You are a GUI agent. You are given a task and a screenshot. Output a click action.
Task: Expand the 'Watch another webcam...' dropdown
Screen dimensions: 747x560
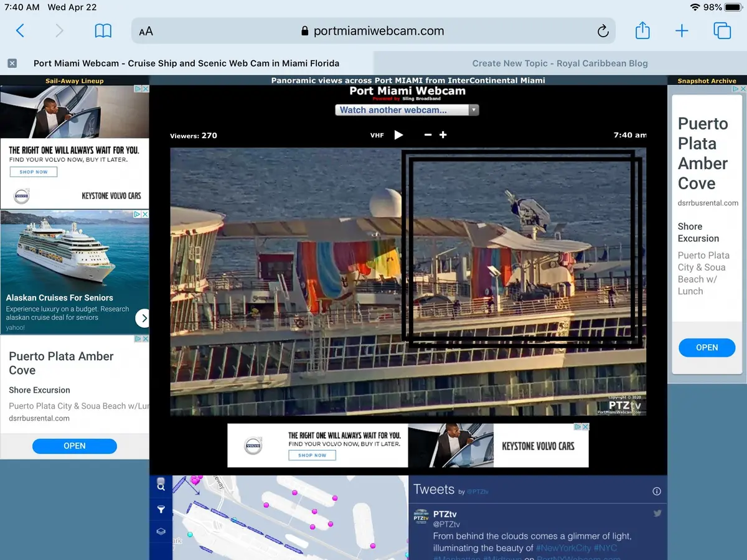tap(407, 110)
